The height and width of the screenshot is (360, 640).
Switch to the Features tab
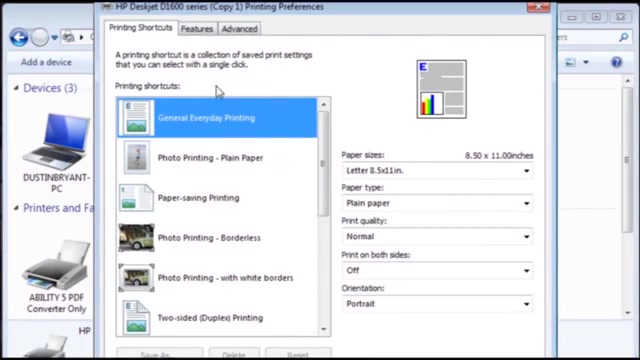pyautogui.click(x=197, y=29)
